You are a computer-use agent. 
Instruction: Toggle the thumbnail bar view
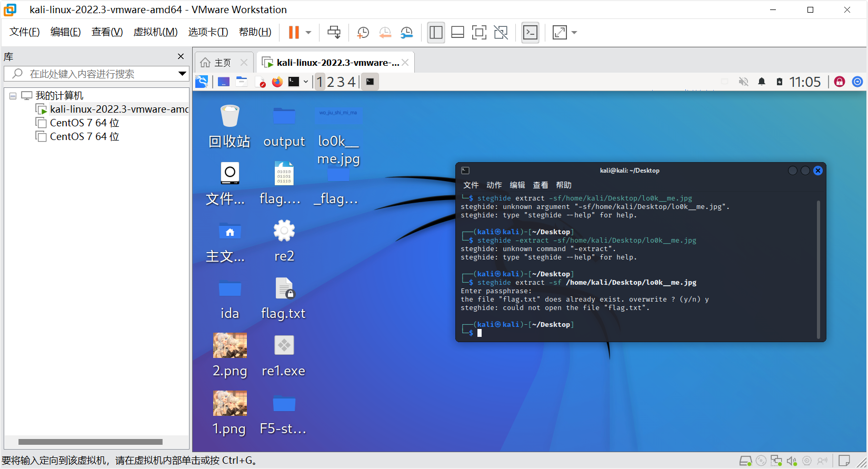[457, 32]
